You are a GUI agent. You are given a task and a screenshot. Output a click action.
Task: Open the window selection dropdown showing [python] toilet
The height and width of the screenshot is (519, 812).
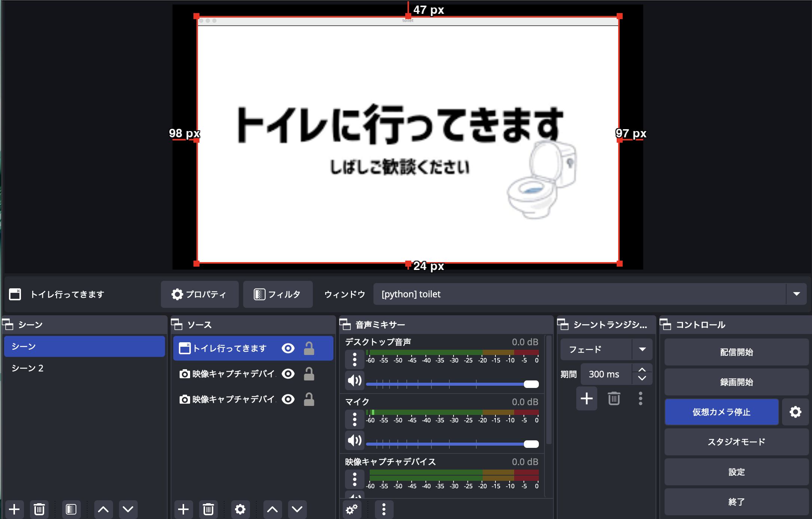(796, 294)
